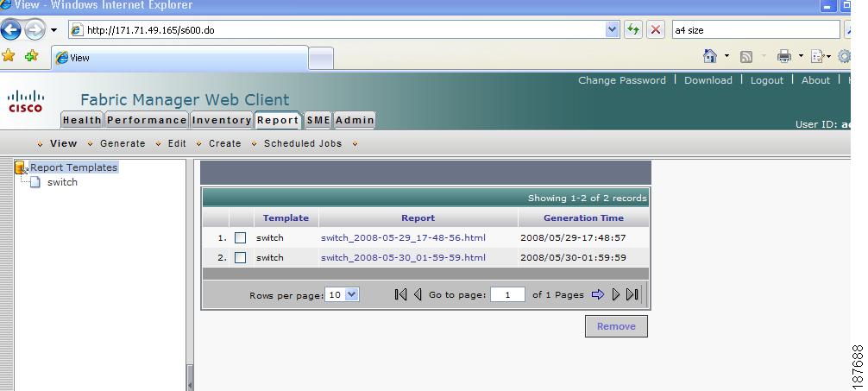Click the Cisco logo
868x391 pixels.
point(26,101)
